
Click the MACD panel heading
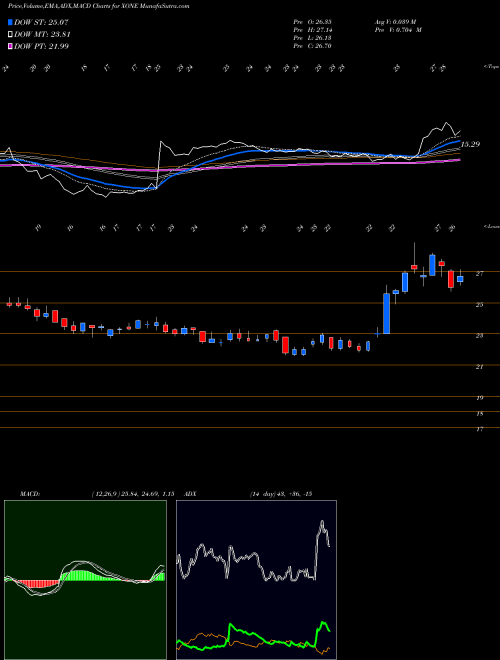[x=29, y=494]
